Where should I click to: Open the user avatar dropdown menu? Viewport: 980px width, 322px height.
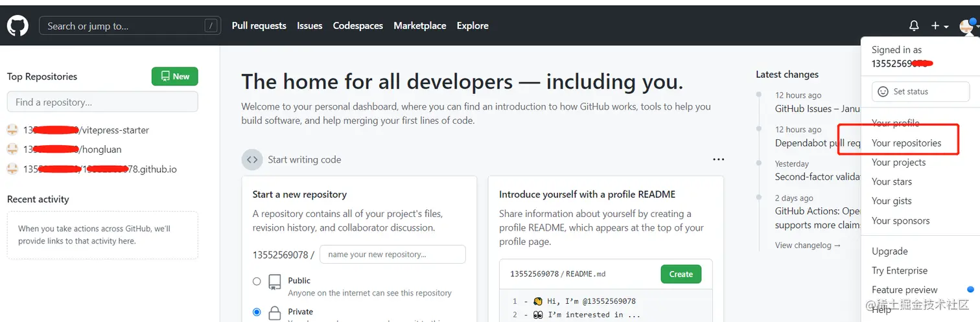(968, 26)
